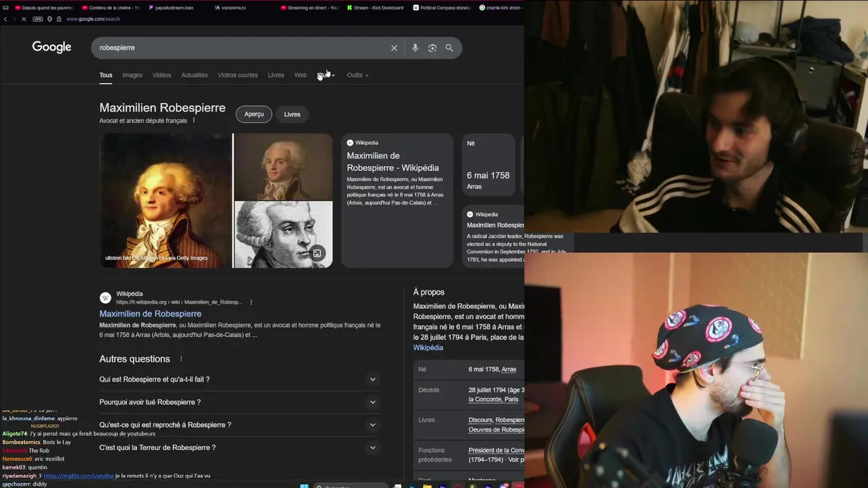Screen dimensions: 868x488
Task: Open Windows Start button on taskbar
Action: click(304, 485)
